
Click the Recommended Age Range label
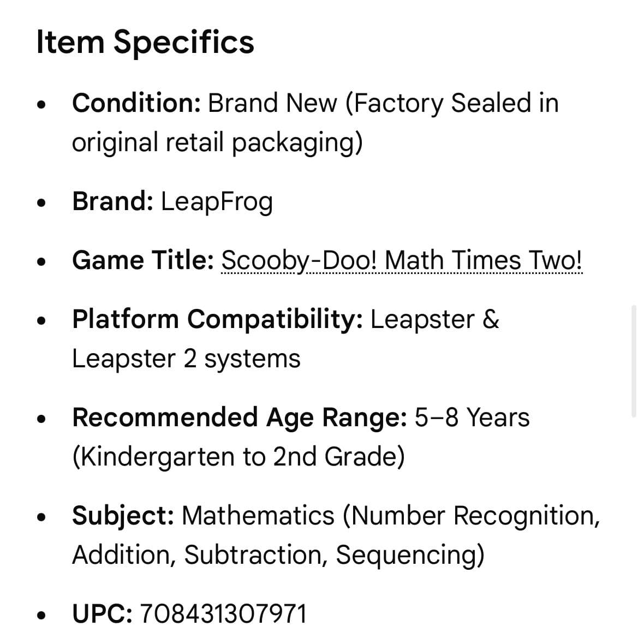240,418
